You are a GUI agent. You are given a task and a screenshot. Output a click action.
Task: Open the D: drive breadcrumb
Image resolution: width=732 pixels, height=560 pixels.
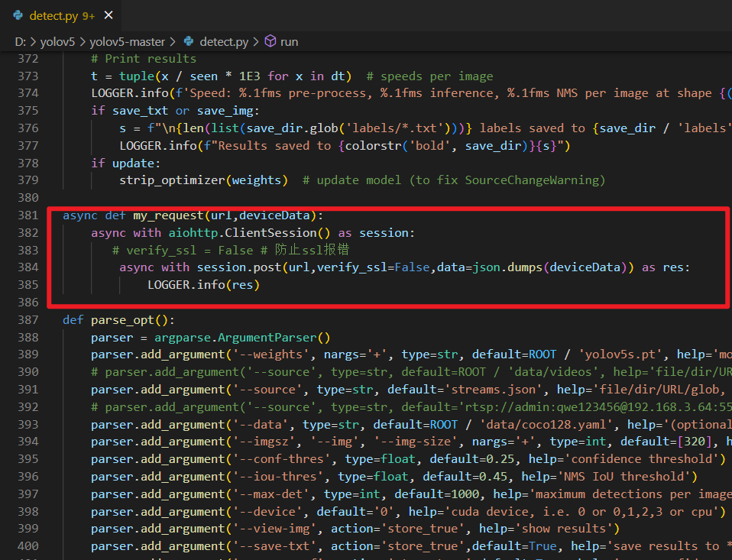point(21,41)
